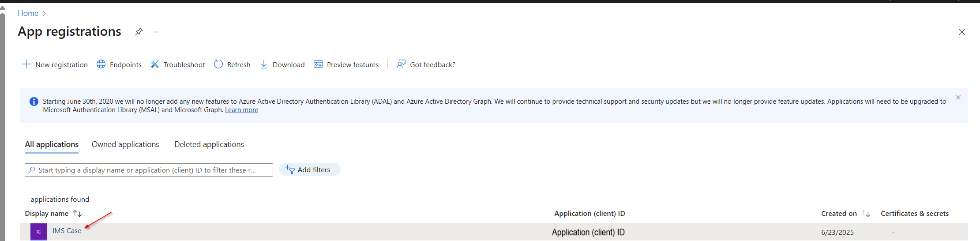The image size is (980, 241).
Task: Open the IMS Case application link
Action: 67,231
